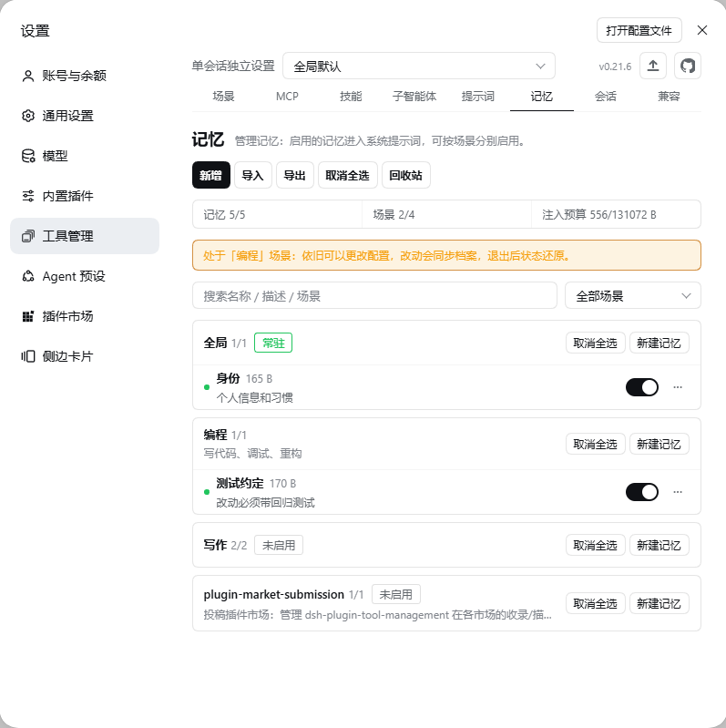Click the v0.21.6 version label
This screenshot has width=726, height=728.
(x=615, y=67)
